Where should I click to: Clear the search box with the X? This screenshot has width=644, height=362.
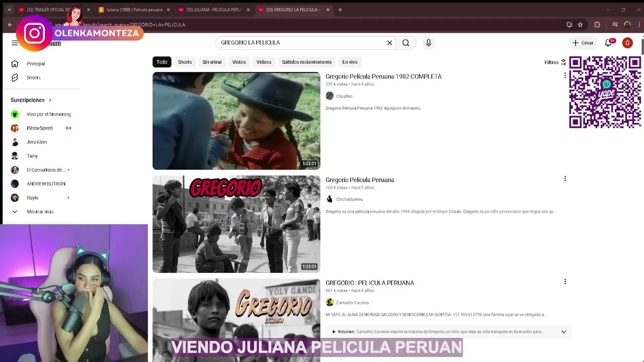(389, 43)
